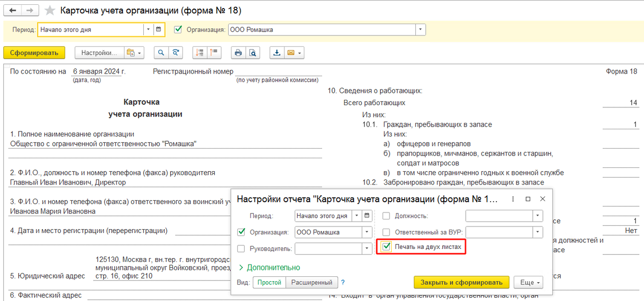Click report text Общество с ограниченной ответственностью "Ромашка"
The width and height of the screenshot is (644, 301).
click(x=104, y=143)
